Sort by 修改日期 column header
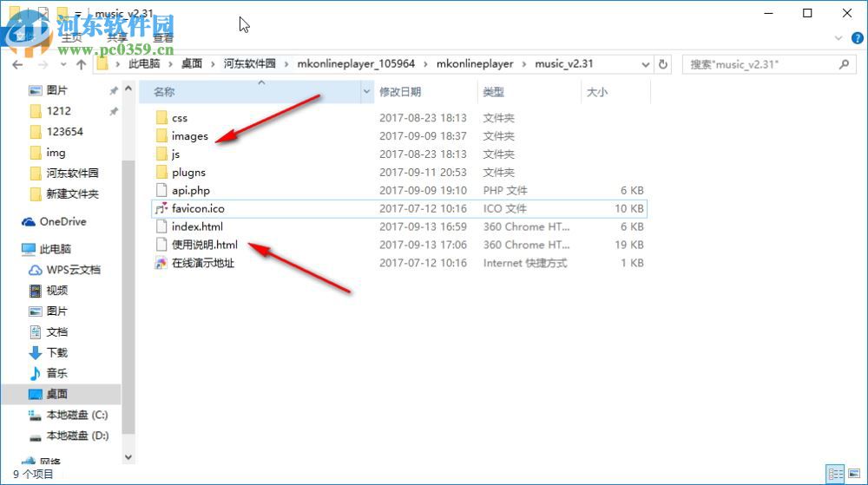The height and width of the screenshot is (485, 868). (x=400, y=92)
